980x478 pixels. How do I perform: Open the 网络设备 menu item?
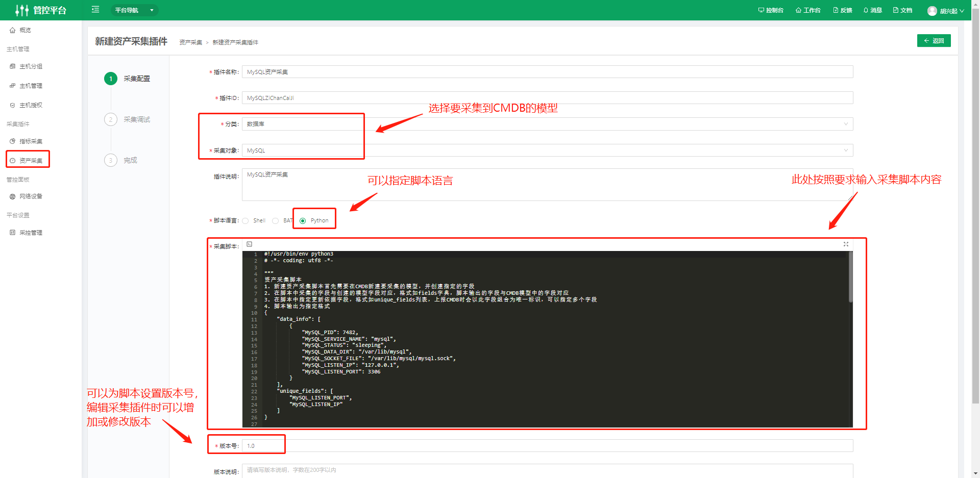point(31,196)
